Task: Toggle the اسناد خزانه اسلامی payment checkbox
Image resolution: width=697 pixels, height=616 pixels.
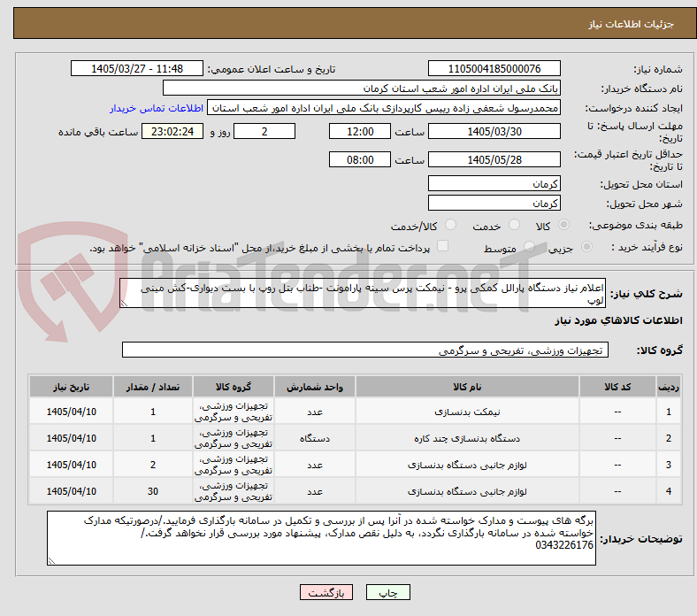Action: pyautogui.click(x=442, y=246)
